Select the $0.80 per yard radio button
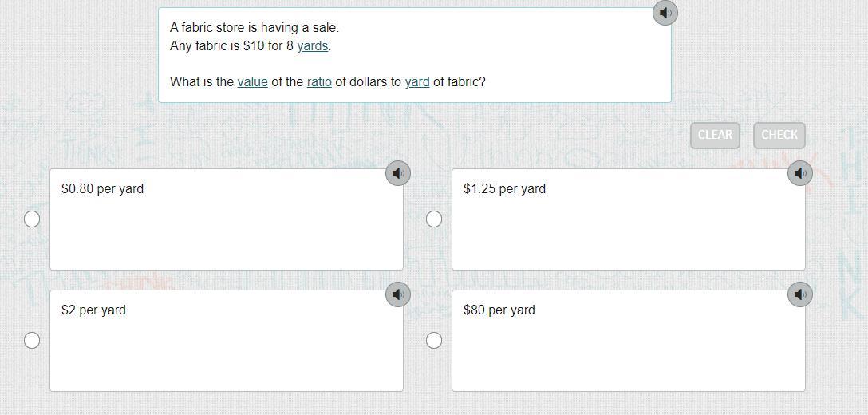Image resolution: width=868 pixels, height=415 pixels. tap(32, 219)
